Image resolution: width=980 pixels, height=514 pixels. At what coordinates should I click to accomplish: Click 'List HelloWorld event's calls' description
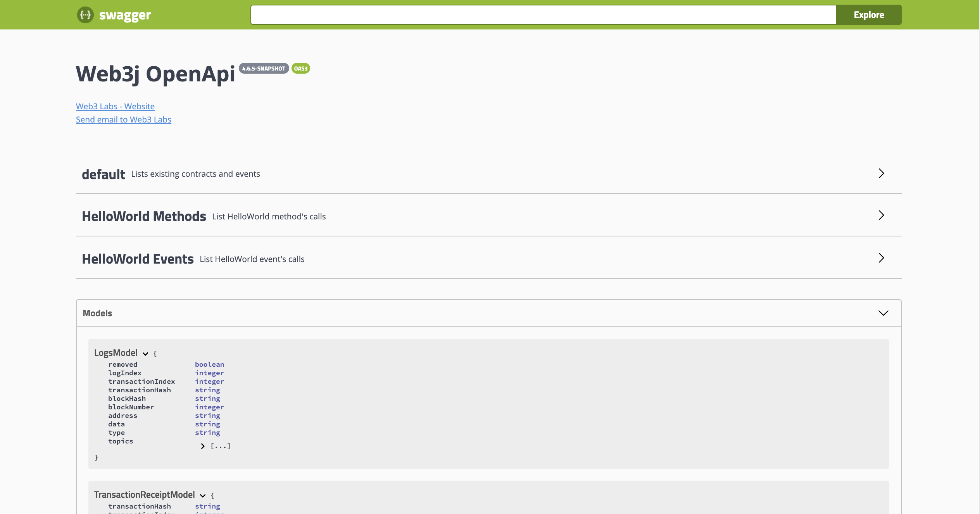(252, 259)
